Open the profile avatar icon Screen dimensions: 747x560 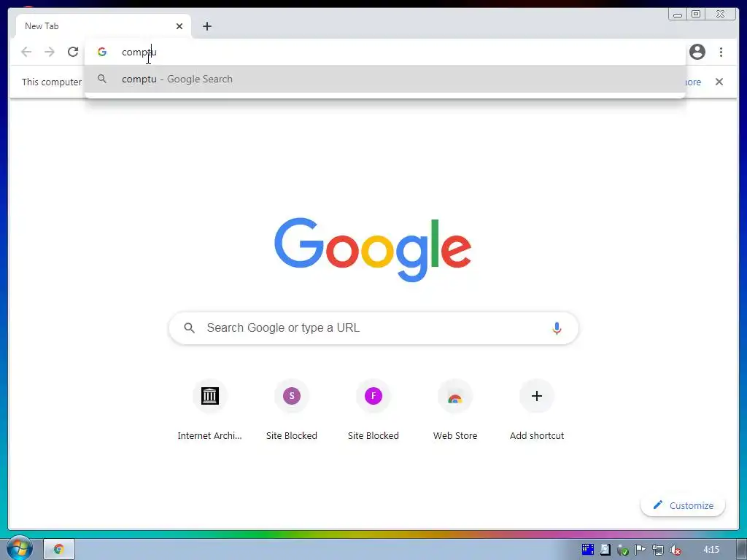tap(697, 52)
